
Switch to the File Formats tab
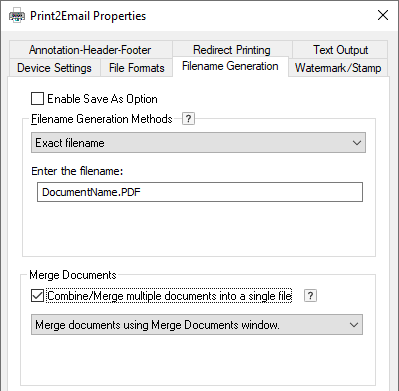point(137,68)
